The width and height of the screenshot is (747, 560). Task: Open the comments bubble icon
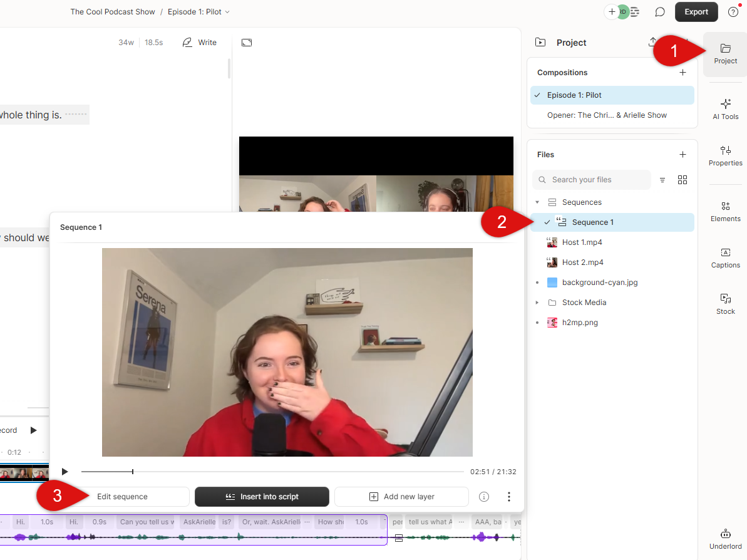click(x=660, y=12)
